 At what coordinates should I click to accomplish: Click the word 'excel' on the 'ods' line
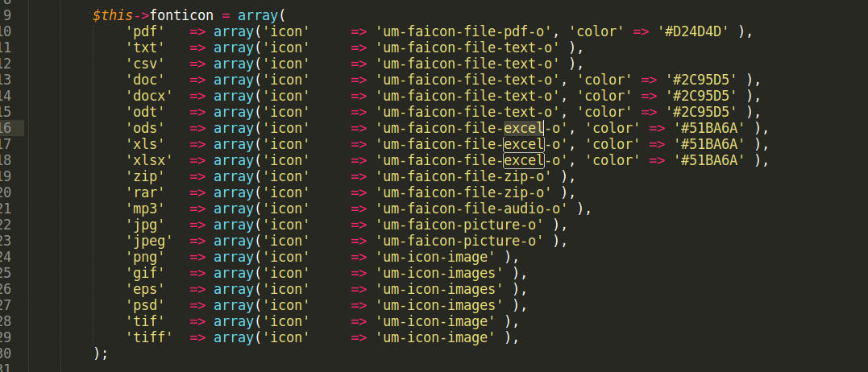coord(523,128)
